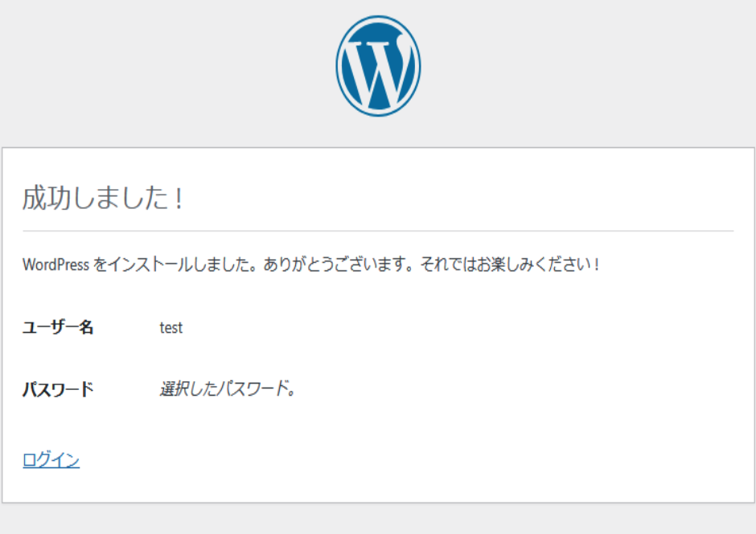This screenshot has height=534, width=756.
Task: Open the ログイン link
Action: pyautogui.click(x=51, y=460)
